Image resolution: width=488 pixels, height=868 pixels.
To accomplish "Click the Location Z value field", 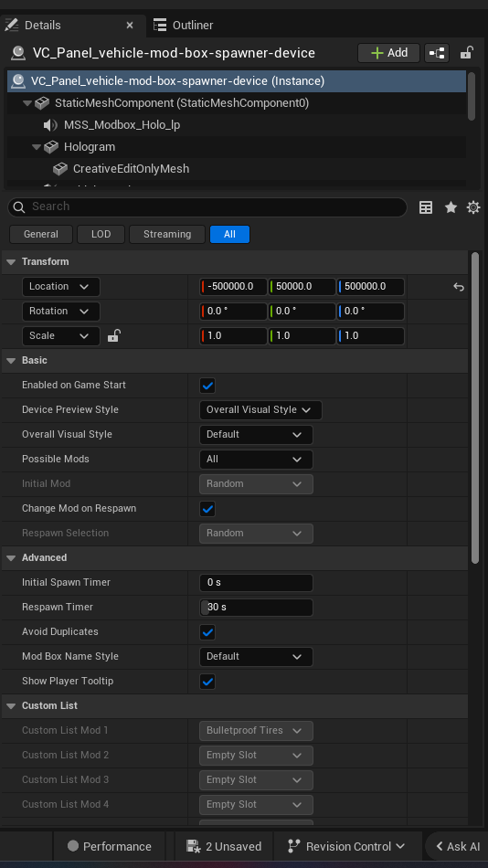I will (371, 287).
